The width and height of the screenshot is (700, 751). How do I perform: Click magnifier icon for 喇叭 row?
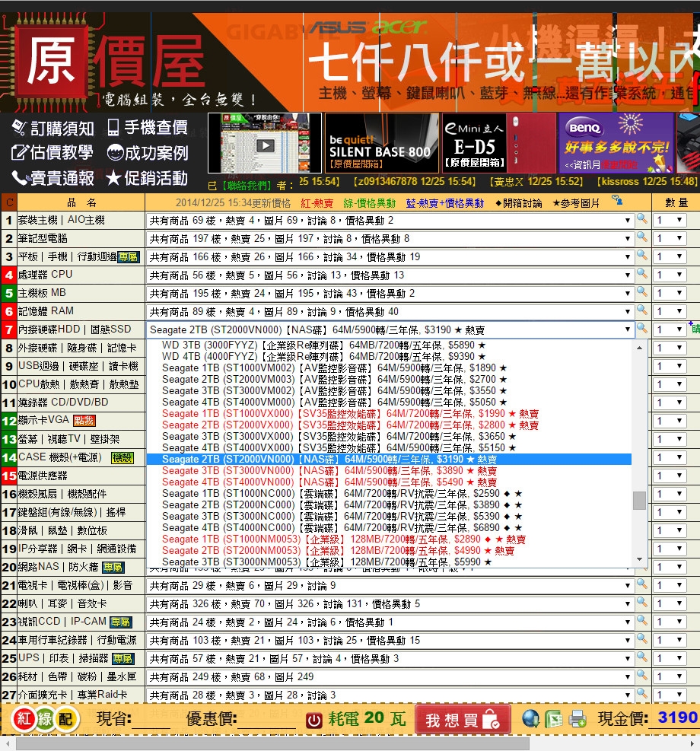click(x=642, y=603)
